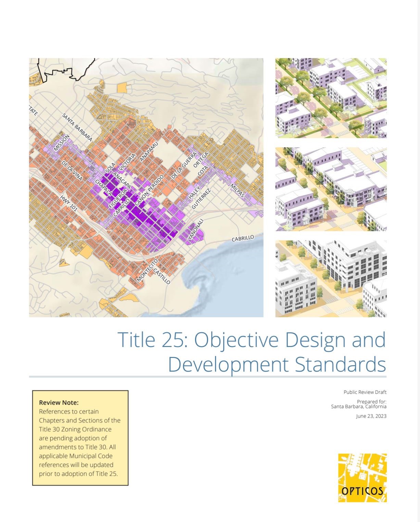Click the "Prepared for:" label
Screen dimensions: 420x522
(371, 401)
